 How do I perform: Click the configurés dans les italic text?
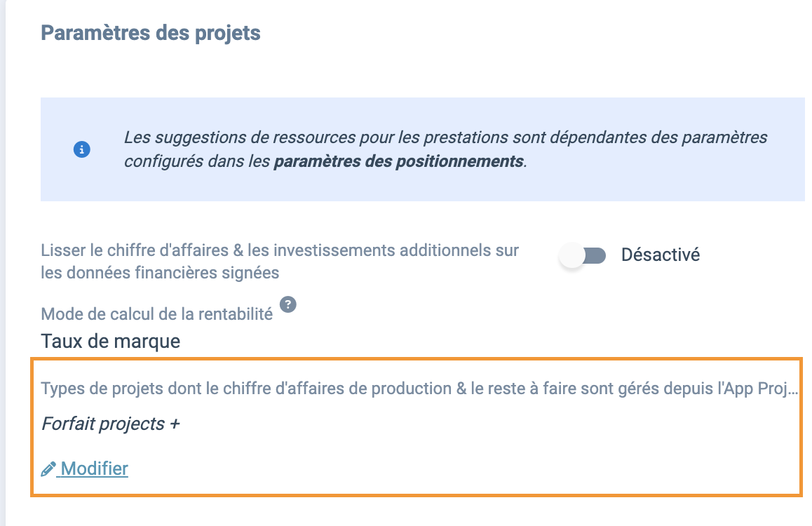[197, 161]
